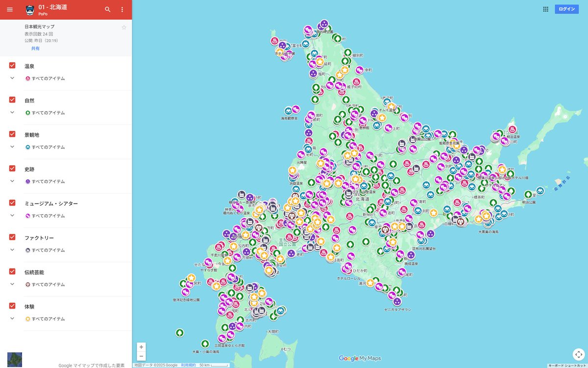Uncheck the 自然 layer checkbox
Image resolution: width=588 pixels, height=368 pixels.
pos(12,100)
